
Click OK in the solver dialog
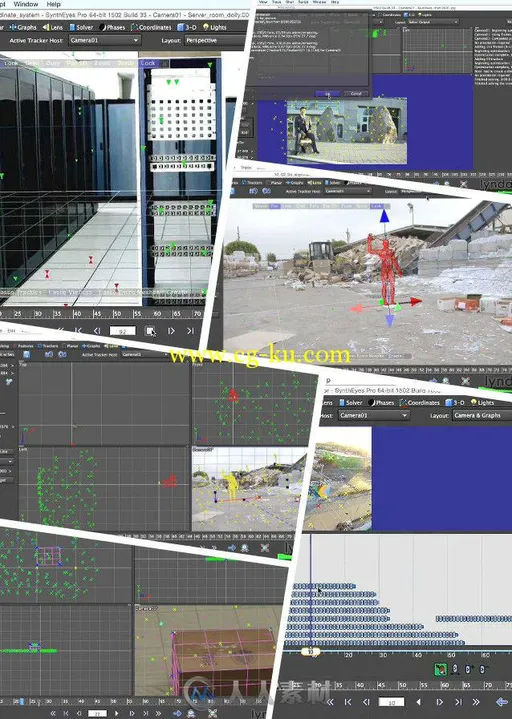tap(327, 94)
